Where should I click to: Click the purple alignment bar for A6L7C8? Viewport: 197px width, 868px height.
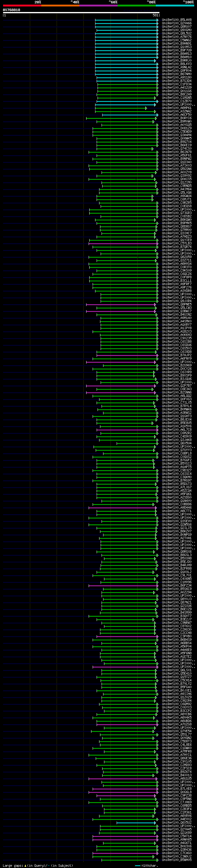[127, 430]
